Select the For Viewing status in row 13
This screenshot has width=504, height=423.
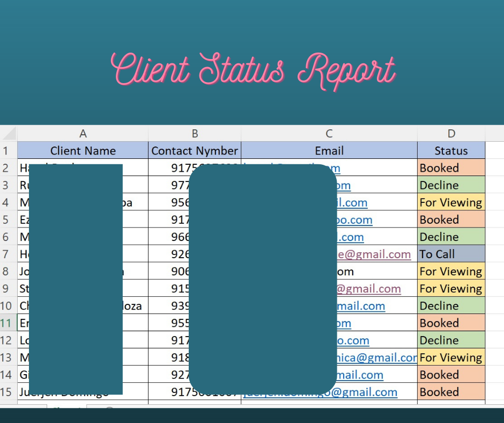[451, 358]
